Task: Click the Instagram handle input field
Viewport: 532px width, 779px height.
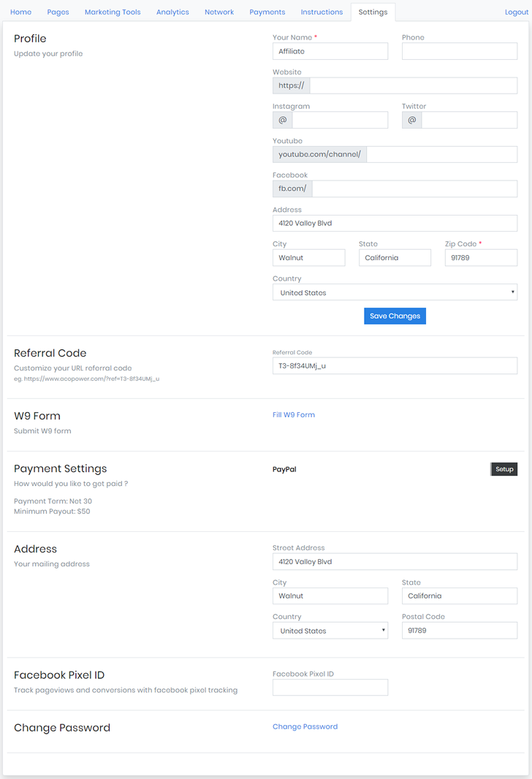Action: pos(340,119)
